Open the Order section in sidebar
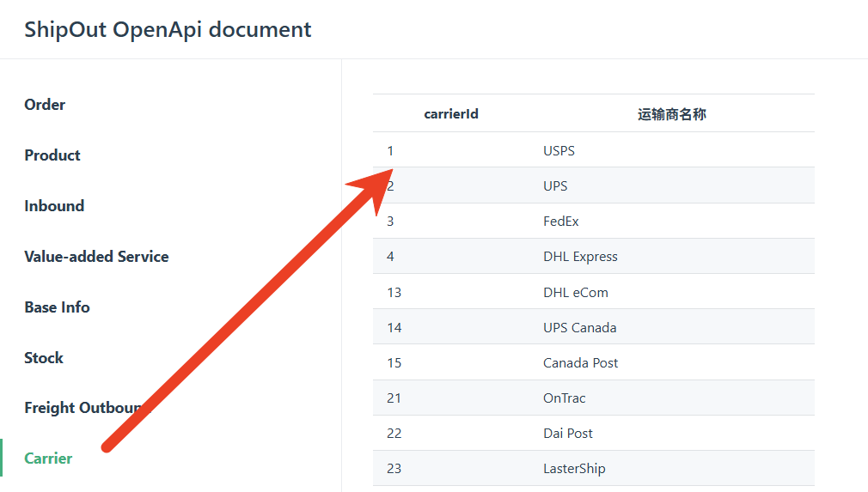Viewport: 868px width, 492px height. [x=45, y=105]
